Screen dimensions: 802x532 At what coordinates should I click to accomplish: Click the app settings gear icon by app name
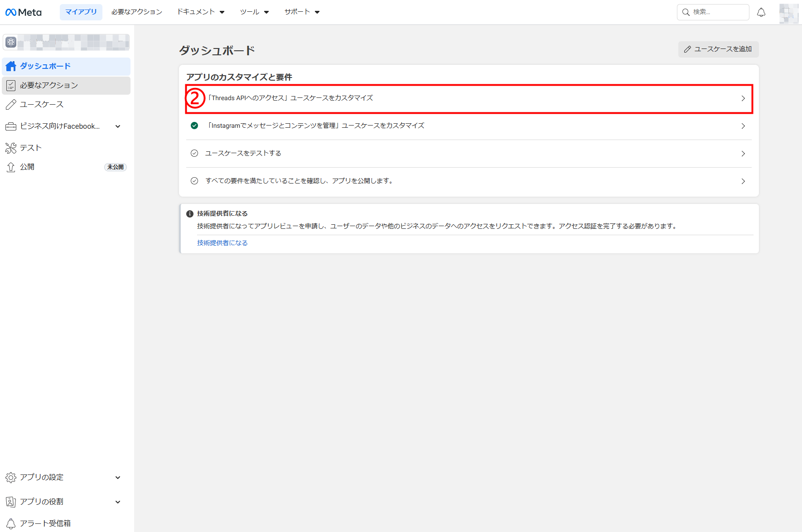click(11, 42)
